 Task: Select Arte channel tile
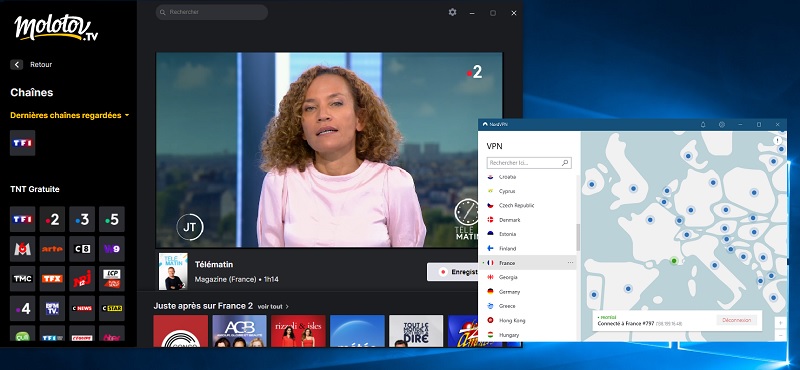pos(52,249)
